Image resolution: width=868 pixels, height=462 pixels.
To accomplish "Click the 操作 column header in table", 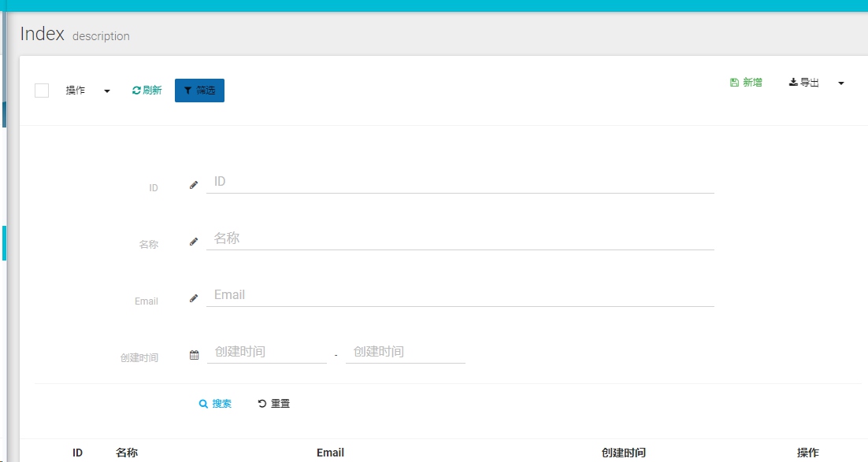I will point(807,453).
